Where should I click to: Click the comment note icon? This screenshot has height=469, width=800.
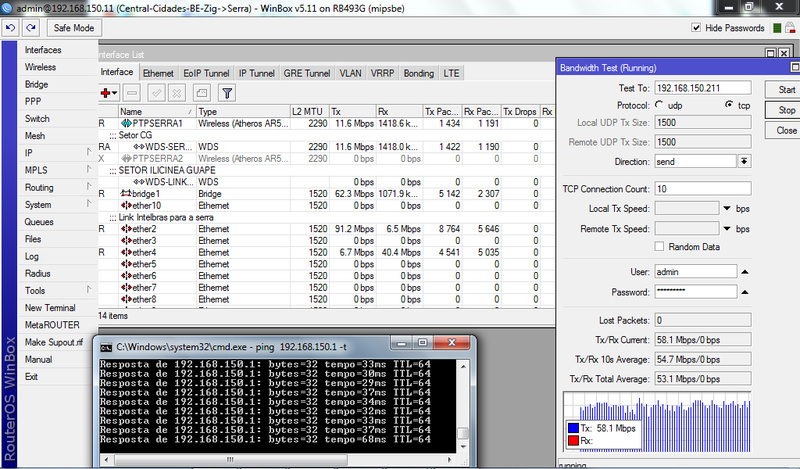pos(200,93)
